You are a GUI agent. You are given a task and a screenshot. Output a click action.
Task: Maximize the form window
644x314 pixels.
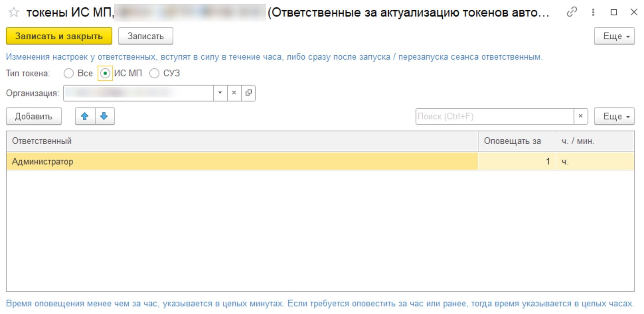coord(614,12)
